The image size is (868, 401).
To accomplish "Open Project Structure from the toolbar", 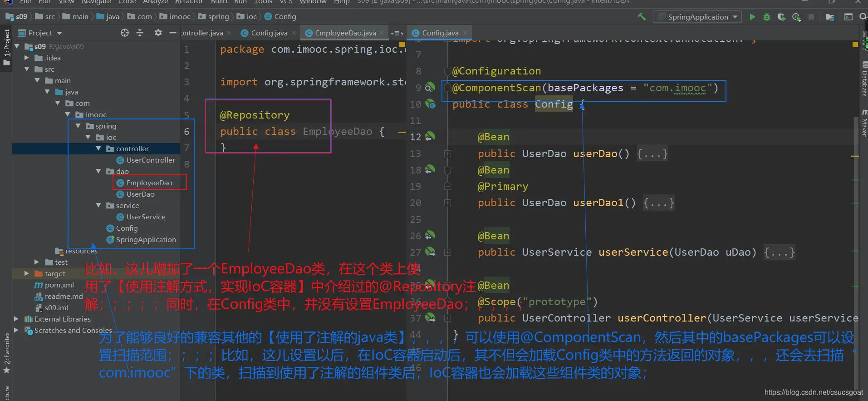I will coord(830,17).
